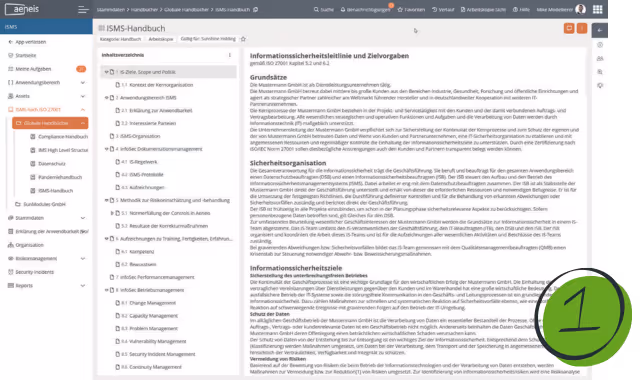This screenshot has width=640, height=380.
Task: Open Favoriten in top bar
Action: [411, 9]
